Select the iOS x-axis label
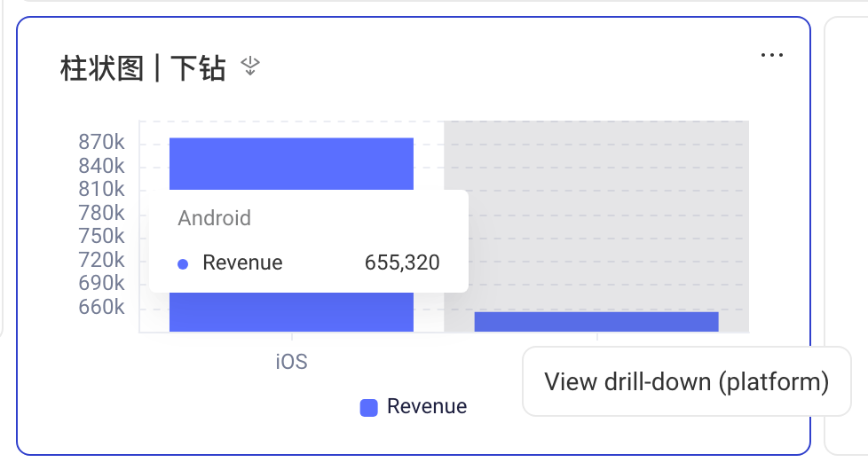Screen dimensions: 868x470 291,362
